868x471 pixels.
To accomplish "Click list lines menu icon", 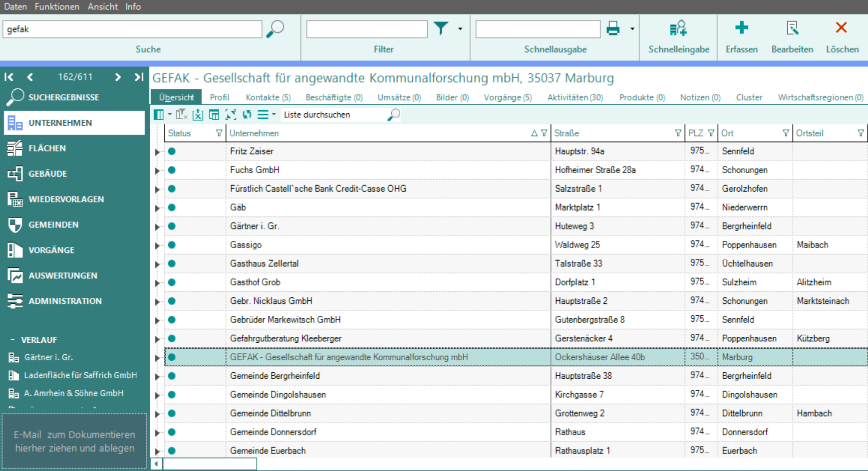I will [263, 115].
